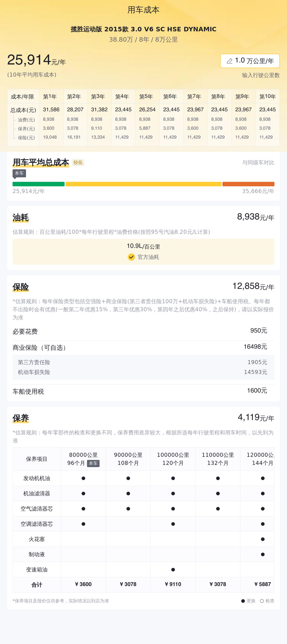Image resolution: width=287 pixels, height=644 pixels.
Task: Click the 检查 hollow-circle legend
Action: 267,601
